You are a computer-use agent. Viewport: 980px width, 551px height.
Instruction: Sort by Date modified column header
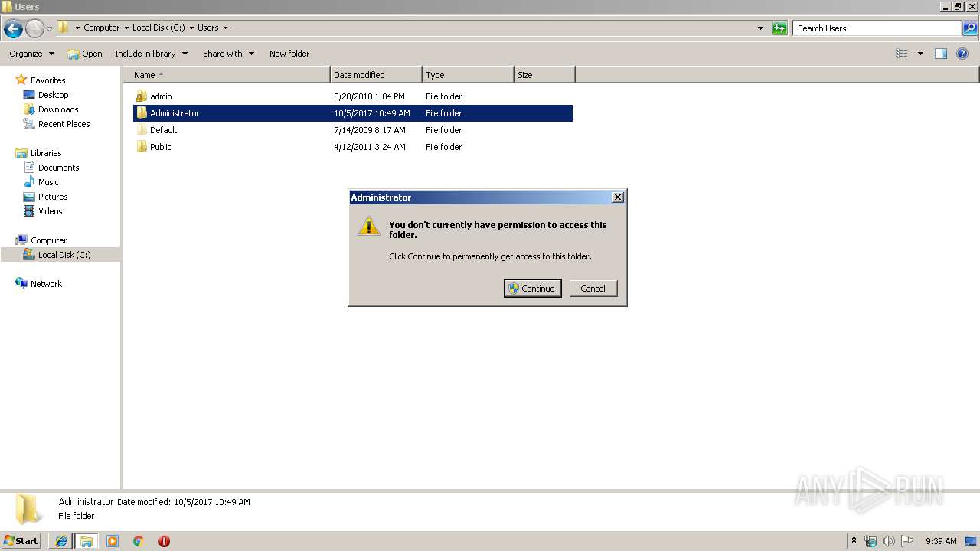[x=376, y=75]
